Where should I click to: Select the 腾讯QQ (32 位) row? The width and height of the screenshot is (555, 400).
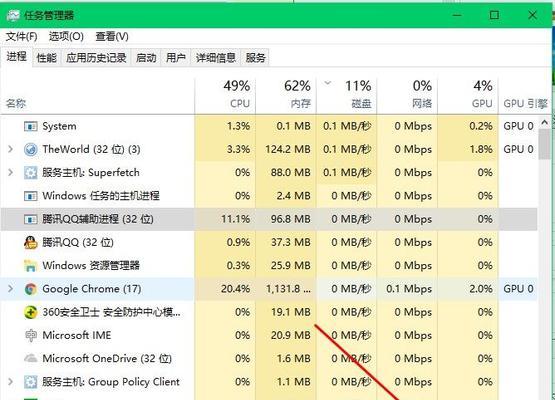pos(269,242)
